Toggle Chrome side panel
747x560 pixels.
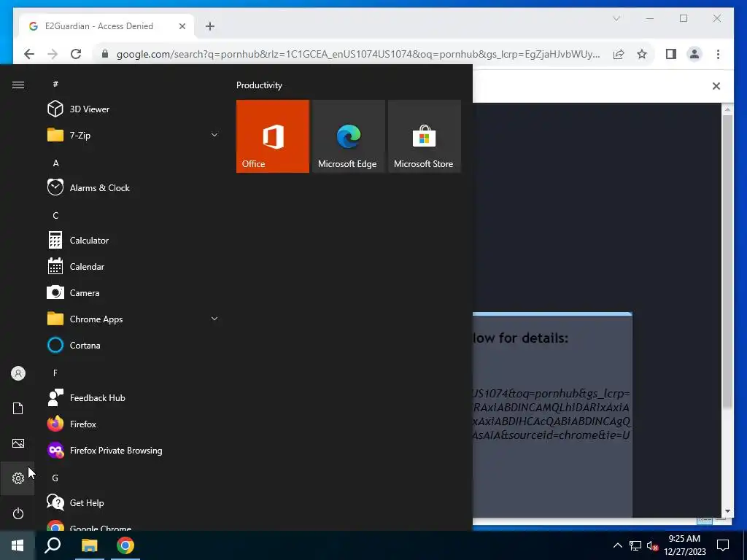(x=671, y=54)
